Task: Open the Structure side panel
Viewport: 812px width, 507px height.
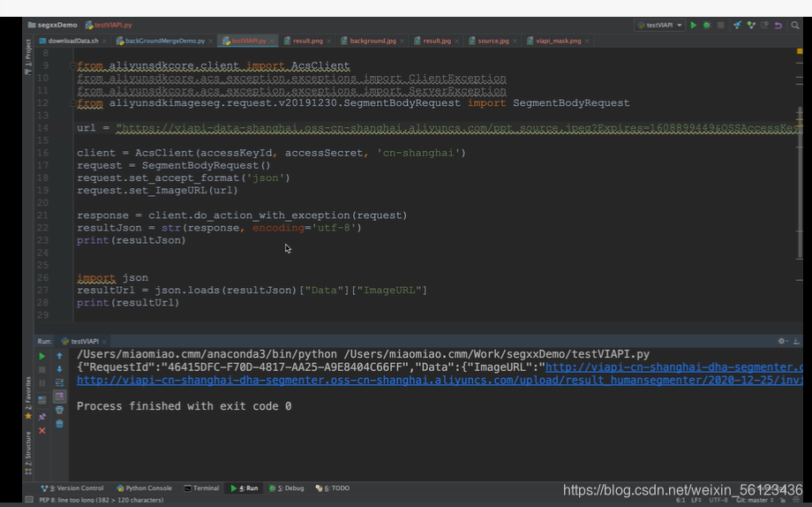Action: pyautogui.click(x=28, y=452)
